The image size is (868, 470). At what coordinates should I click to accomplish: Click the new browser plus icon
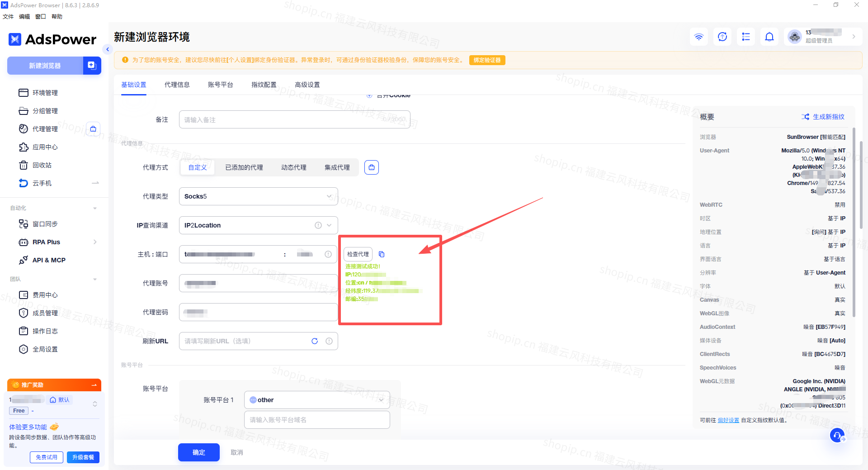(92, 66)
